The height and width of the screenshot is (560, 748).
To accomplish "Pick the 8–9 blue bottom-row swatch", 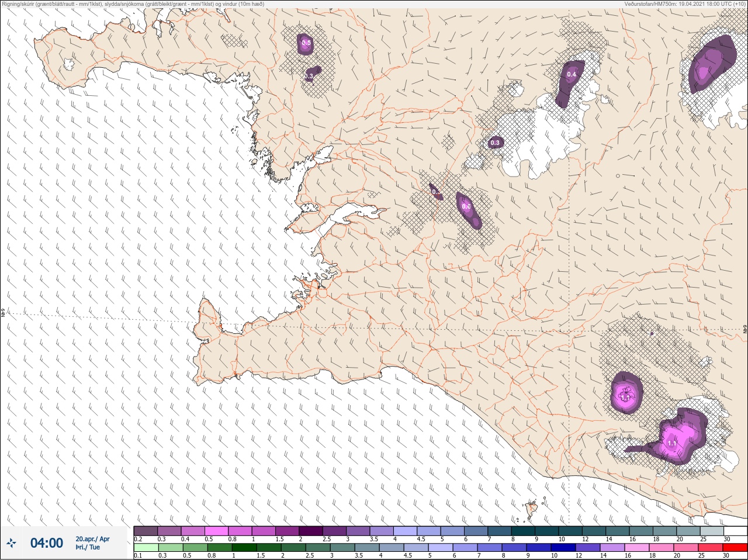I will tap(514, 548).
